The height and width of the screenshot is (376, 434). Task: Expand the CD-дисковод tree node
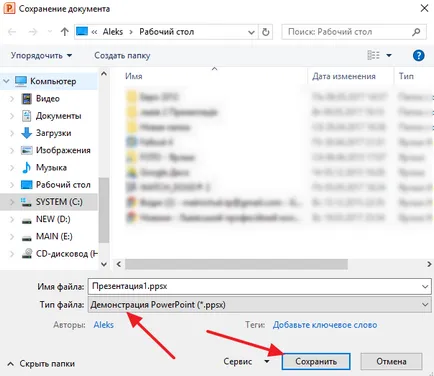click(12, 254)
